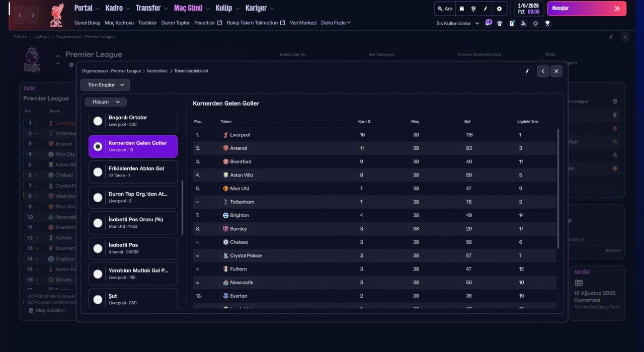This screenshot has height=352, width=644.
Task: Sort by the Korn G column header
Action: pyautogui.click(x=364, y=122)
